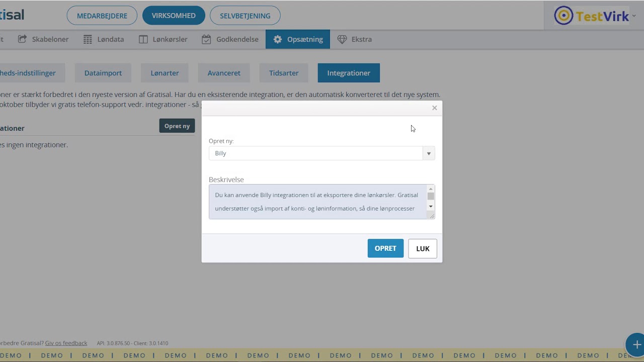
Task: Expand the Opret ny dropdown arrow
Action: 429,153
